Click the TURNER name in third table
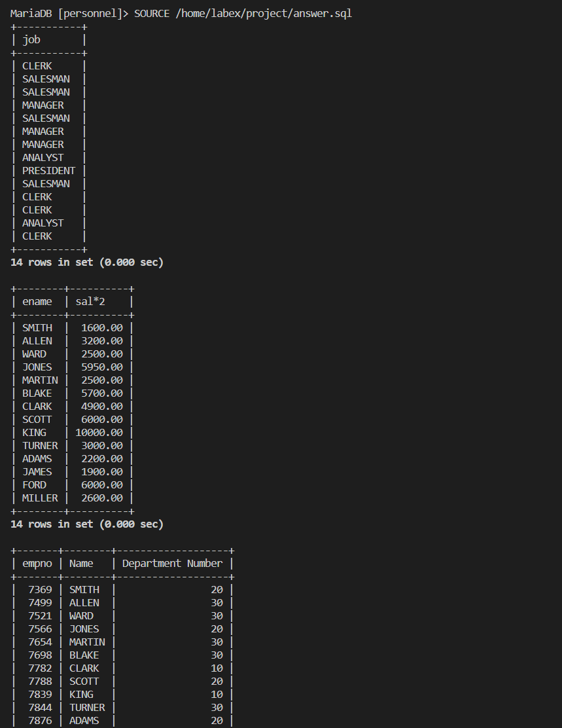 click(87, 707)
